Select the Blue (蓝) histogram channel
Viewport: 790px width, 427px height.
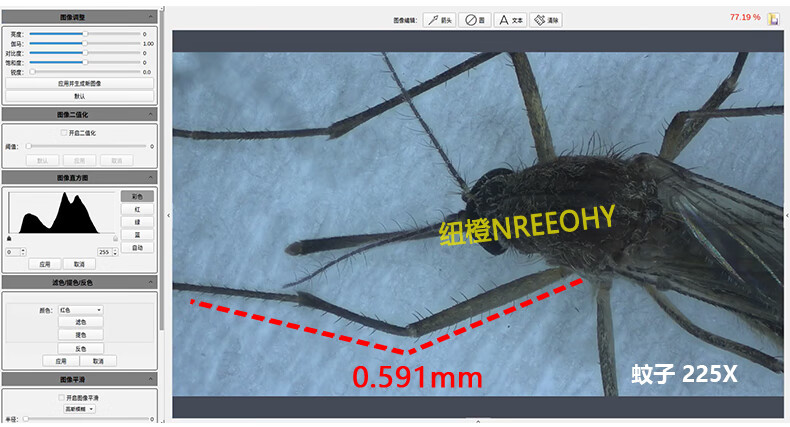click(137, 235)
